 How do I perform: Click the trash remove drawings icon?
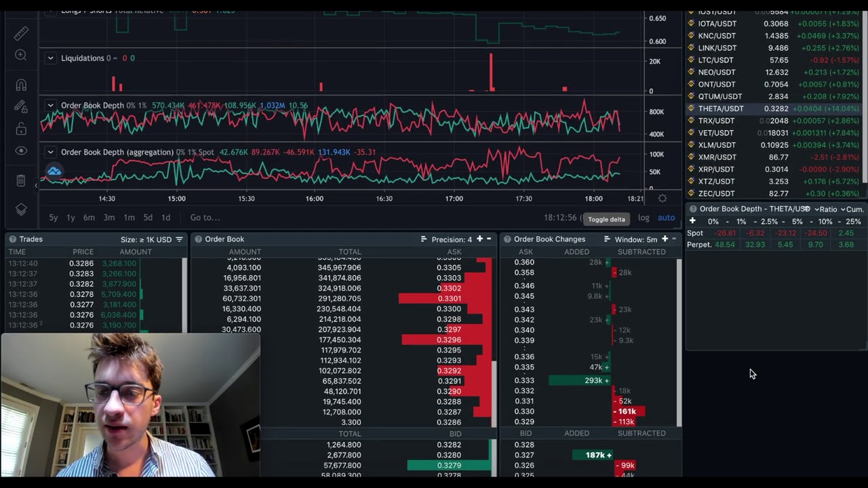21,181
